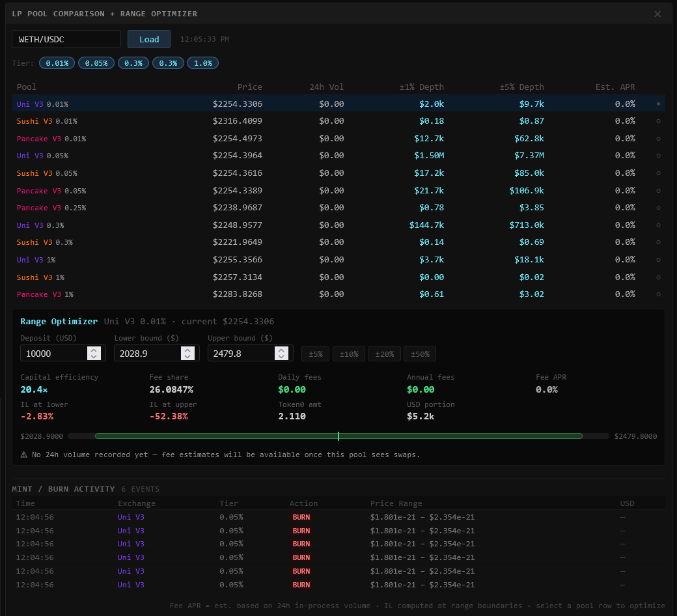
Task: Click the $2479.8000 range bar end label
Action: point(635,436)
